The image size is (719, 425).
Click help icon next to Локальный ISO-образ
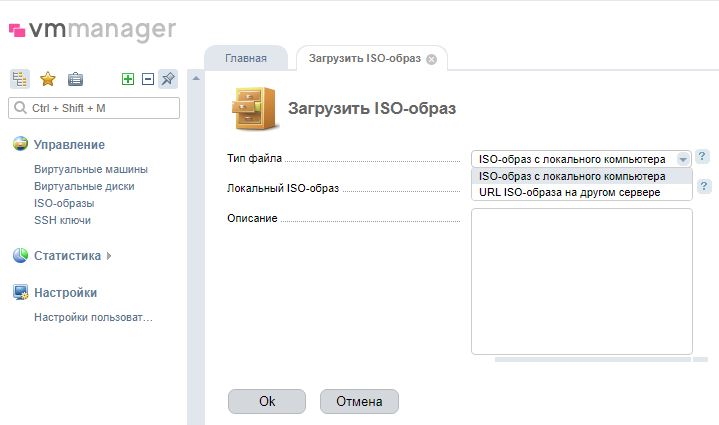click(704, 186)
